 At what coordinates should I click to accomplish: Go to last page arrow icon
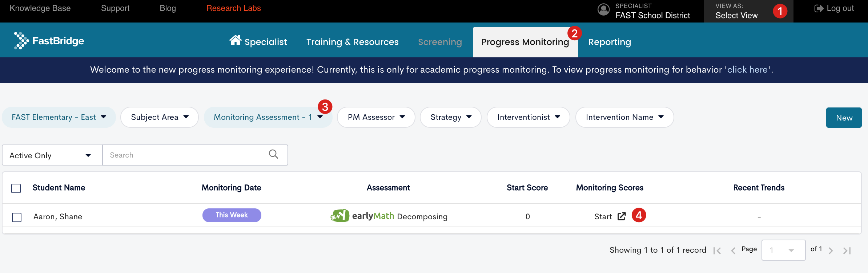tap(847, 250)
